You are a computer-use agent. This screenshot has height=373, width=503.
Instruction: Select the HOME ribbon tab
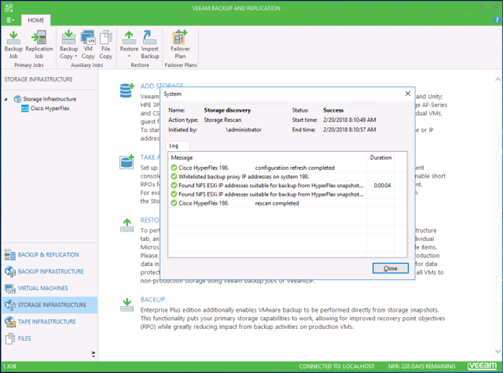(36, 20)
